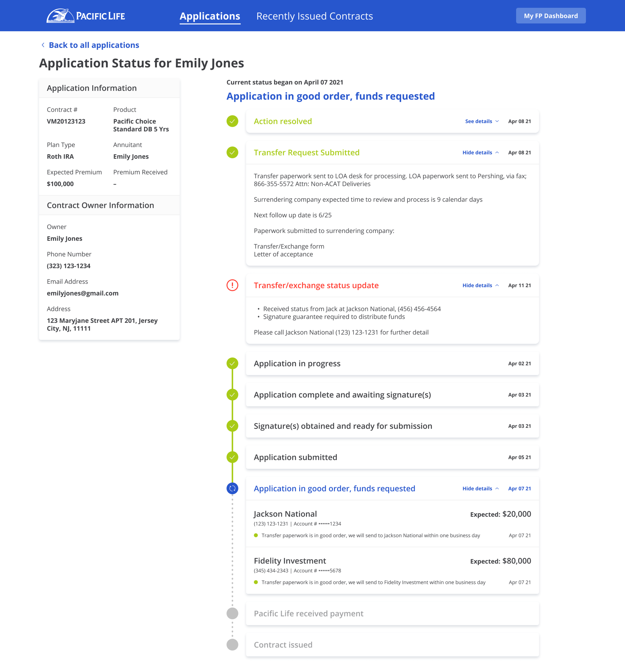Click Back to all applications link
The image size is (625, 672).
click(94, 44)
